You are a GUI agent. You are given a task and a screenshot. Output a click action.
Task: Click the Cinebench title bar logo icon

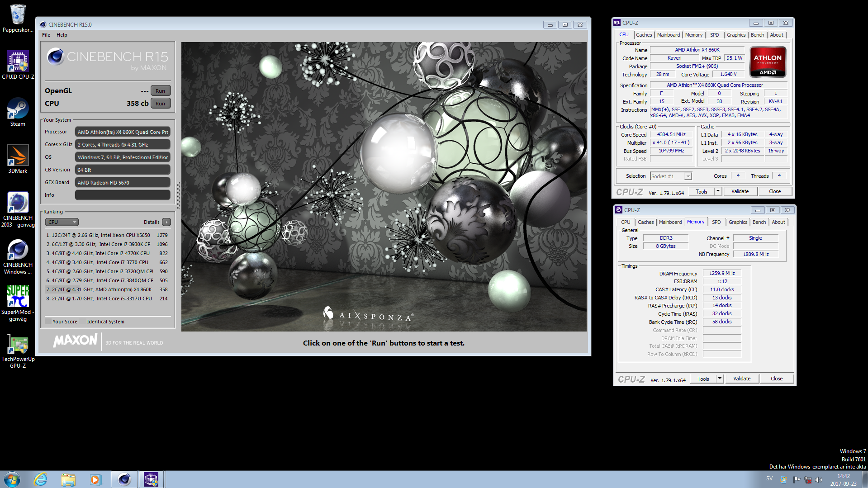(43, 24)
